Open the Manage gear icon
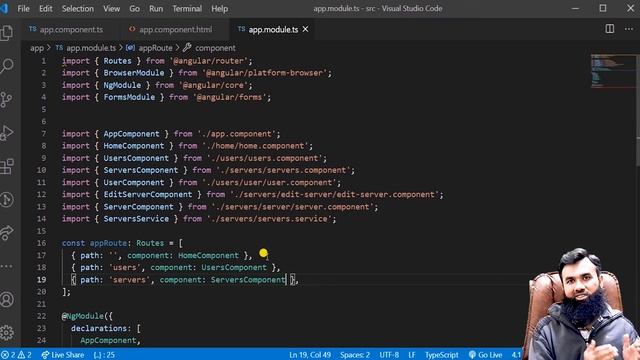This screenshot has height=360, width=640. 7,333
